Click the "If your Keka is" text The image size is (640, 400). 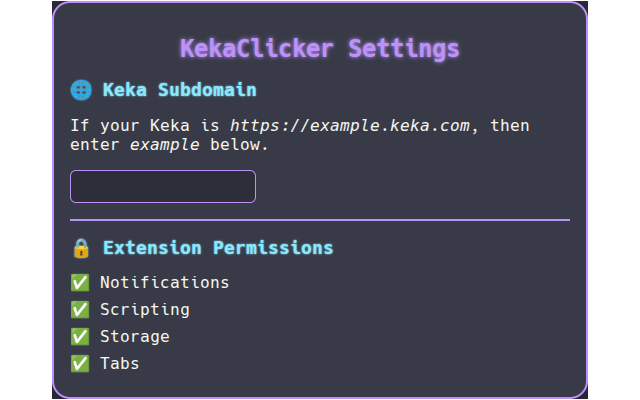(144, 126)
